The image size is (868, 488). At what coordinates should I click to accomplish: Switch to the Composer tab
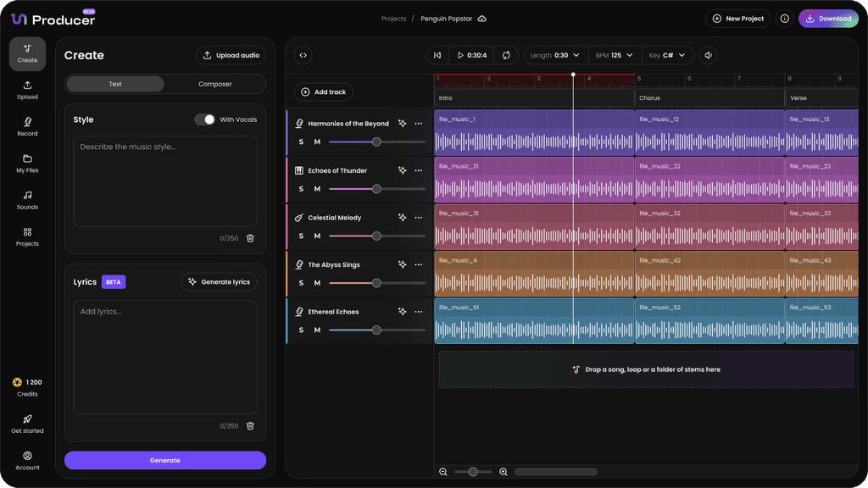click(x=214, y=84)
